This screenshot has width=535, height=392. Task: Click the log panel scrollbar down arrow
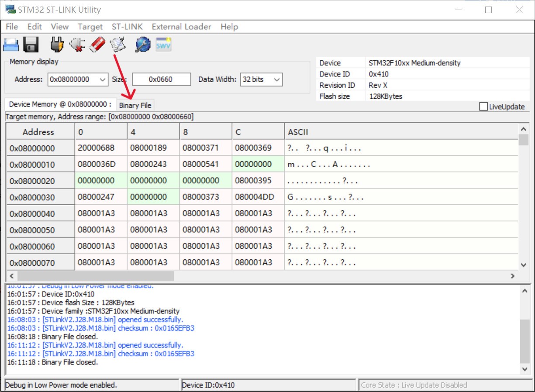(x=525, y=369)
